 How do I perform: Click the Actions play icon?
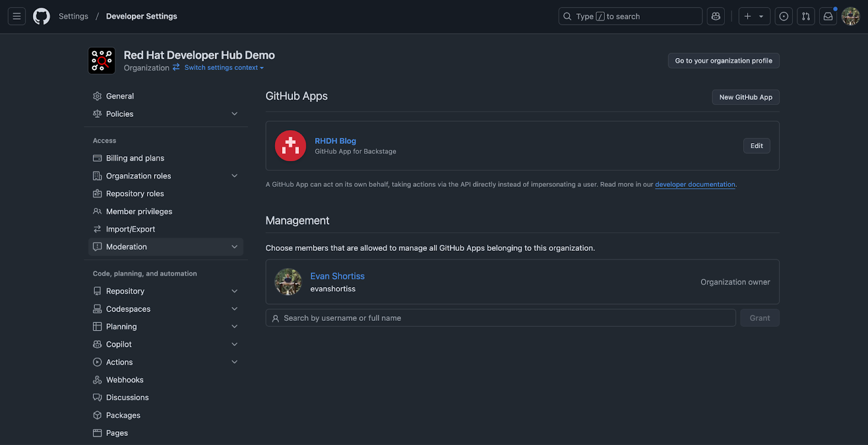point(97,362)
